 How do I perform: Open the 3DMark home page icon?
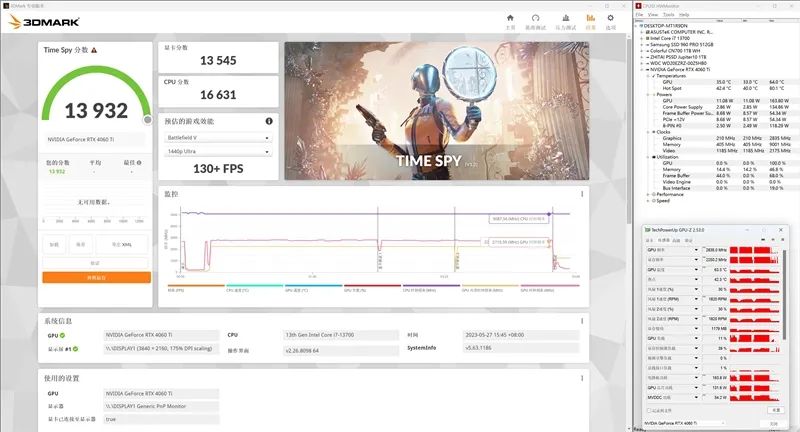(510, 18)
